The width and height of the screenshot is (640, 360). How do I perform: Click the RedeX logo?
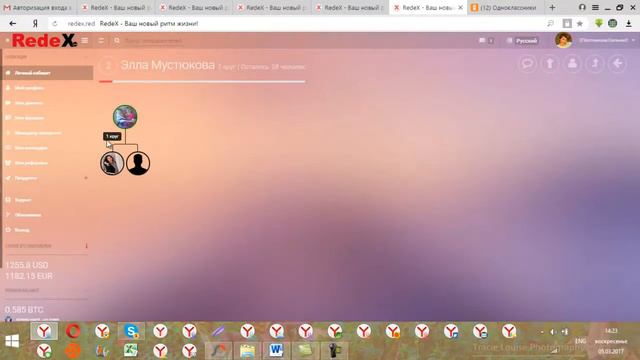tap(44, 40)
